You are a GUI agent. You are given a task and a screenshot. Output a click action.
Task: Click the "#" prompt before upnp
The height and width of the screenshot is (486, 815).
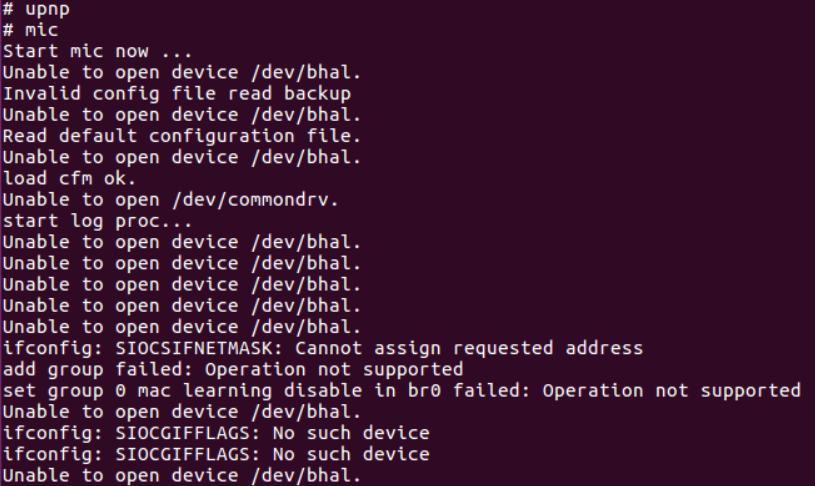(x=8, y=9)
